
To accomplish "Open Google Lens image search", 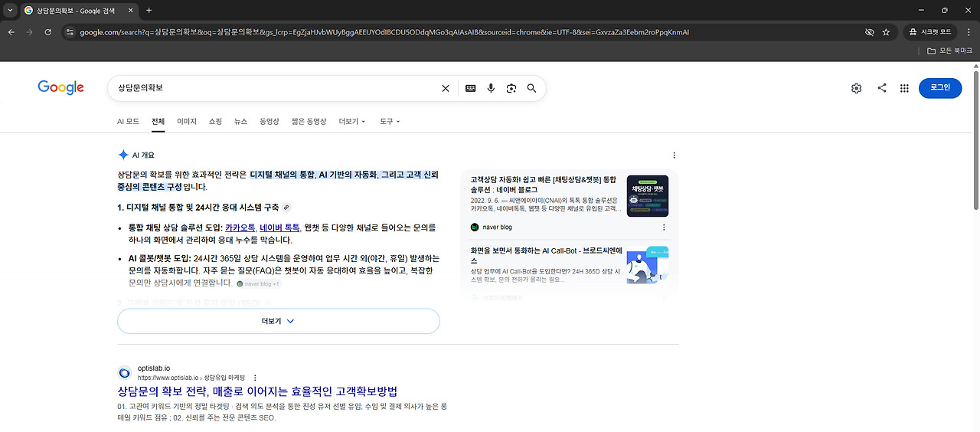I will click(x=511, y=88).
